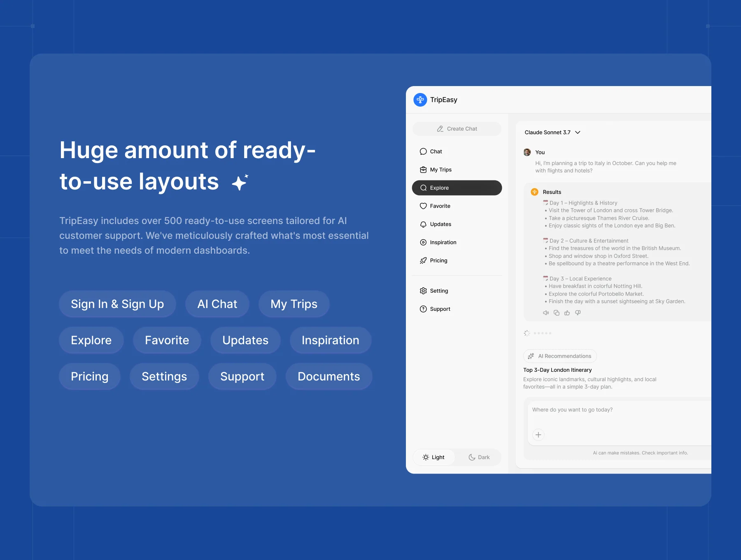This screenshot has height=560, width=741.
Task: Click the 'Huge amount of ready-to-use layouts' heading
Action: (x=188, y=166)
